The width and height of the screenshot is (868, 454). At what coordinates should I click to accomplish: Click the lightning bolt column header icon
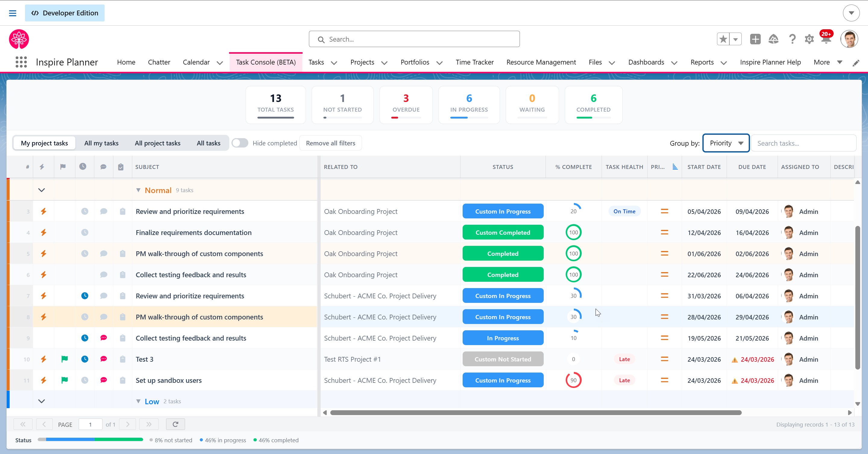point(42,167)
